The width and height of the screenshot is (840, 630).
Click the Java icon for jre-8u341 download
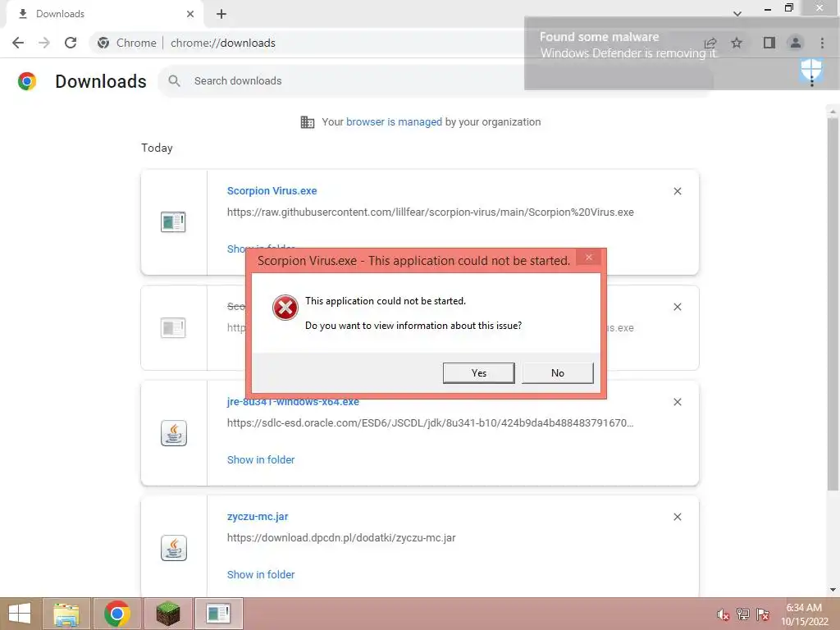pyautogui.click(x=174, y=433)
